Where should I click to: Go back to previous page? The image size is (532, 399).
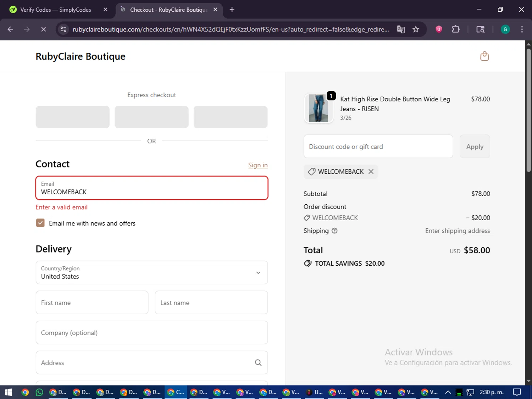(10, 29)
